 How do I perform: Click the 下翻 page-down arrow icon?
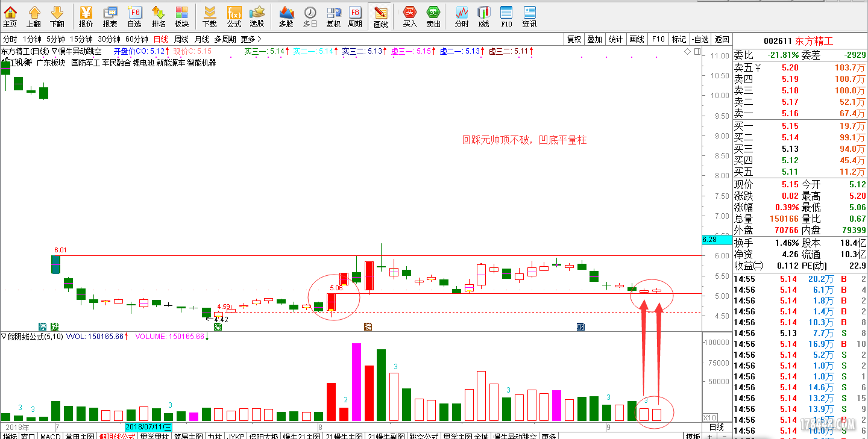57,16
